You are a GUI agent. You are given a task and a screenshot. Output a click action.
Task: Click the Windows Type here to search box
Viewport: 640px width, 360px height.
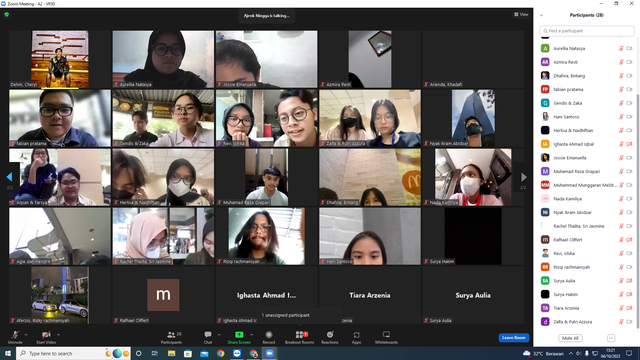click(x=73, y=353)
